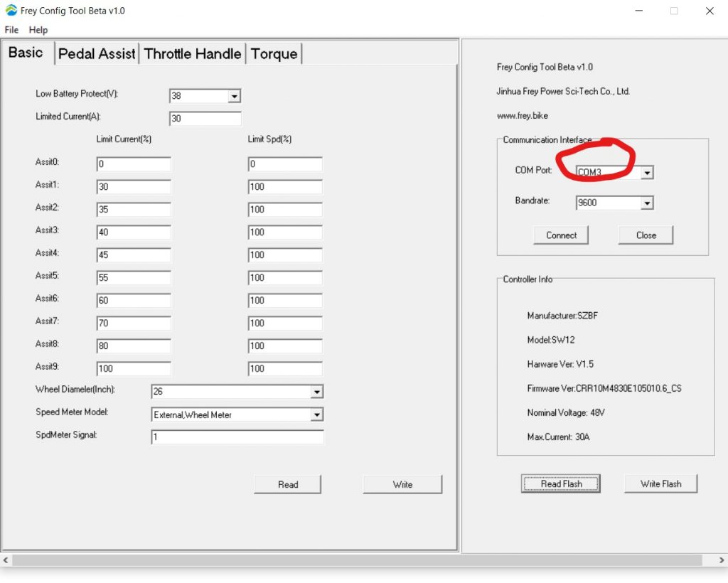Click the Write Flash button
The image size is (728, 583).
click(660, 483)
